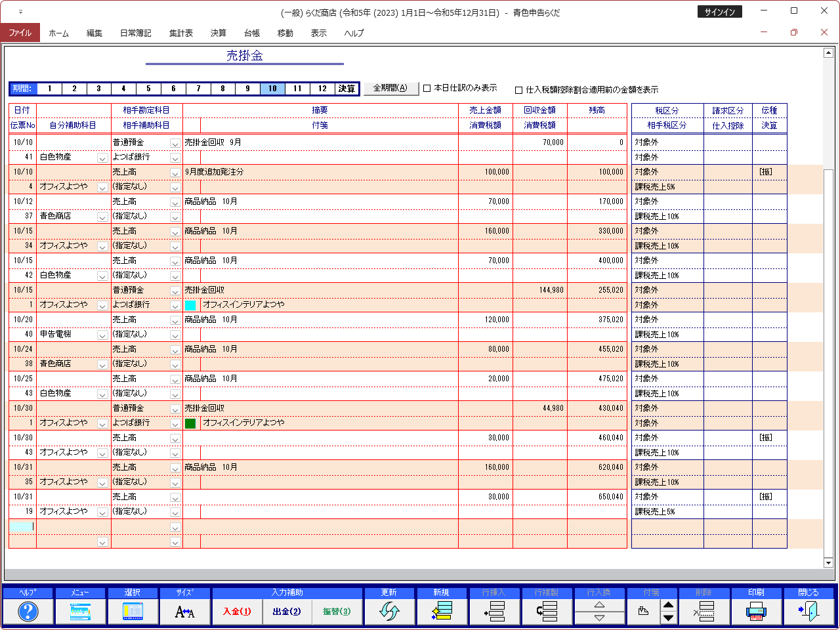
Task: Click the green sticky note swatch
Action: 190,423
